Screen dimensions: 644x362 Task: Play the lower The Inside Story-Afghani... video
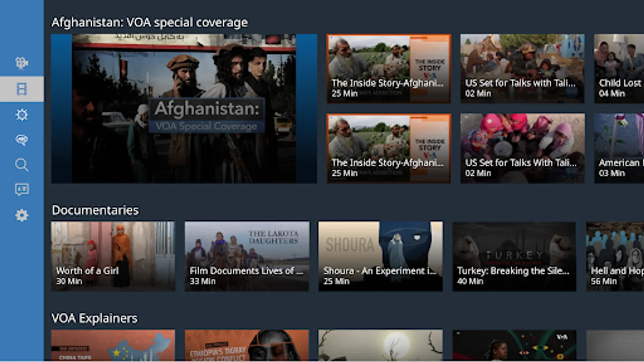[388, 148]
